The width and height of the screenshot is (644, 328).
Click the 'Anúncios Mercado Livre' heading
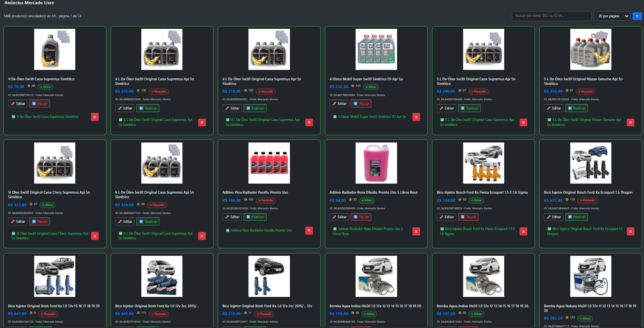pyautogui.click(x=29, y=3)
